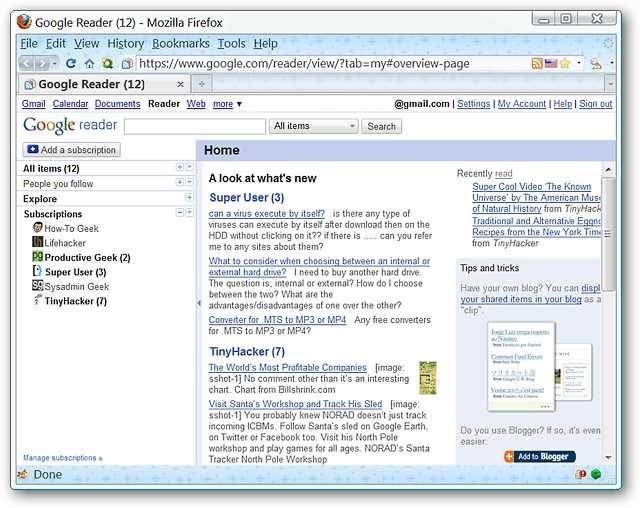Open the View menu
The image size is (640, 508).
tap(87, 43)
